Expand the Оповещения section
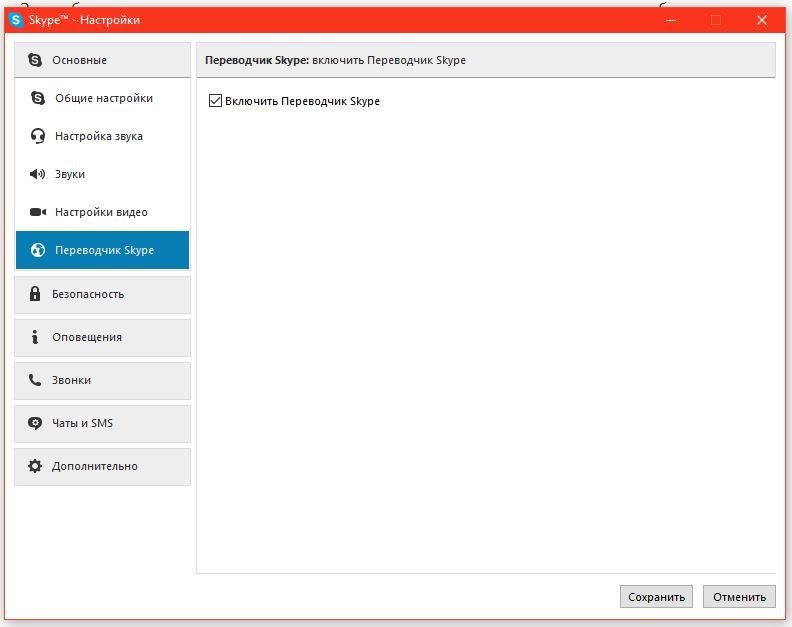This screenshot has height=627, width=792. 103,337
